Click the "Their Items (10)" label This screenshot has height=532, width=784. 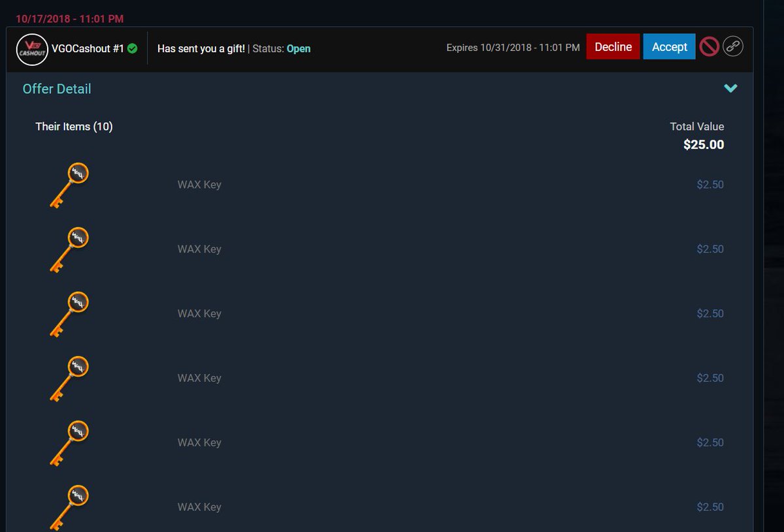pos(74,127)
